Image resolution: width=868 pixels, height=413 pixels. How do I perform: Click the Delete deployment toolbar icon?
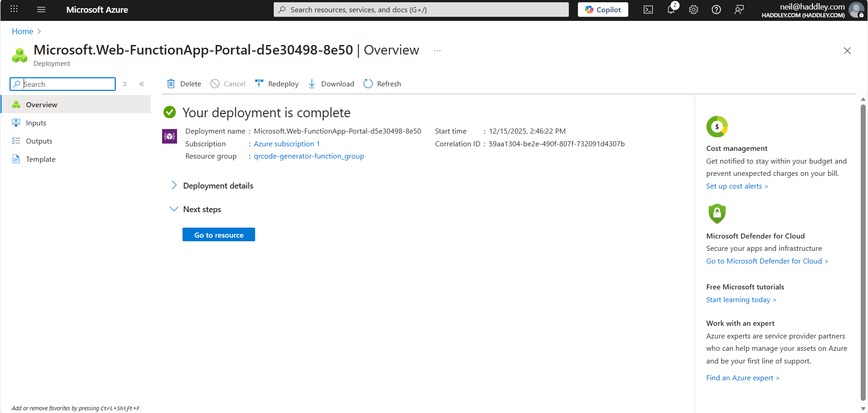click(x=183, y=84)
